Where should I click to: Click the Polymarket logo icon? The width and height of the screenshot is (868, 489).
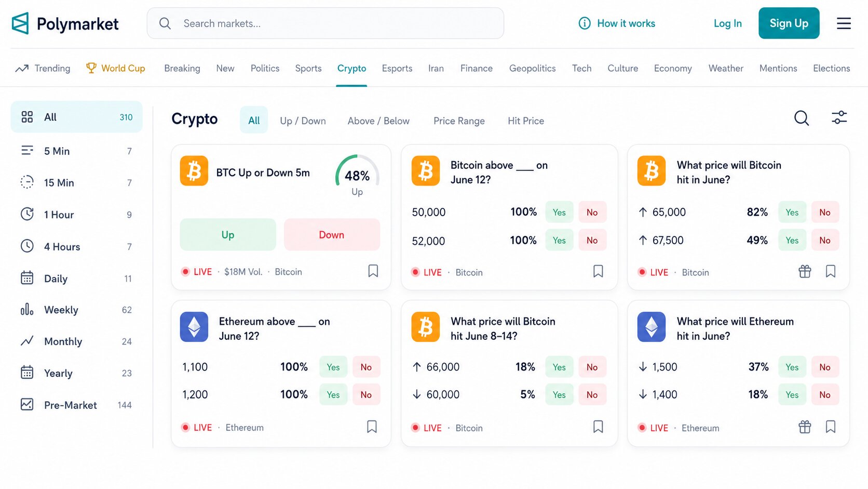click(20, 23)
